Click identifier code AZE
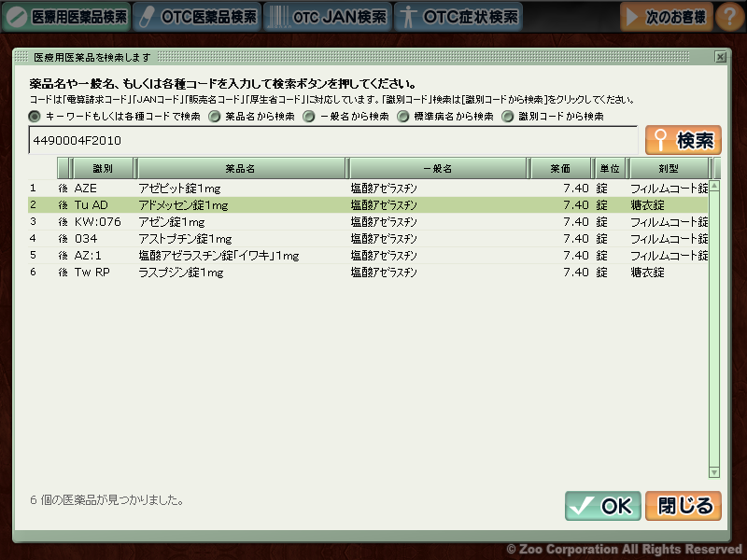 click(x=86, y=189)
